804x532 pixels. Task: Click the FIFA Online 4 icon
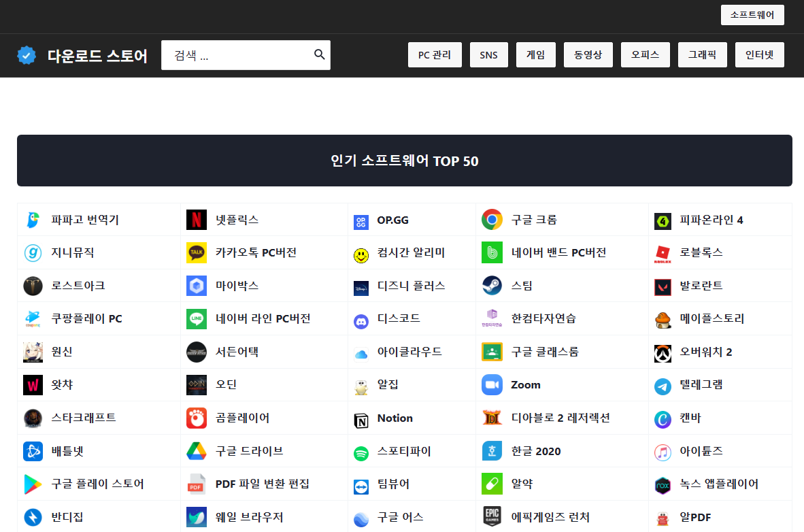pos(663,222)
